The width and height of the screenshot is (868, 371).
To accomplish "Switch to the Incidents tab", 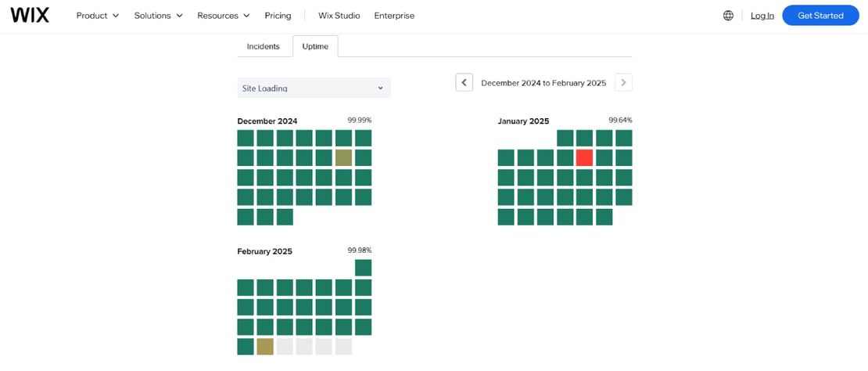I will pos(263,46).
